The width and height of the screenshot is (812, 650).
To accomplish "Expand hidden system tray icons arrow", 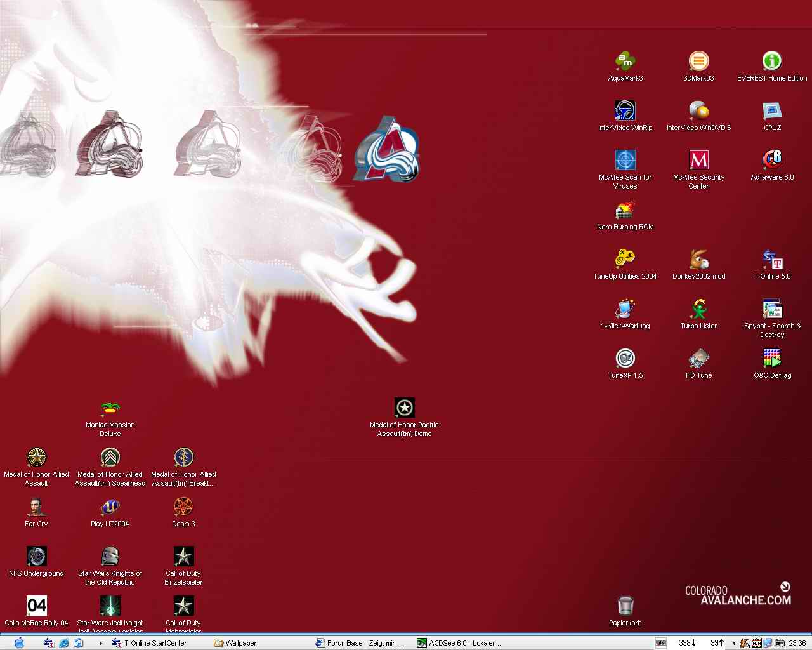I will click(x=733, y=643).
